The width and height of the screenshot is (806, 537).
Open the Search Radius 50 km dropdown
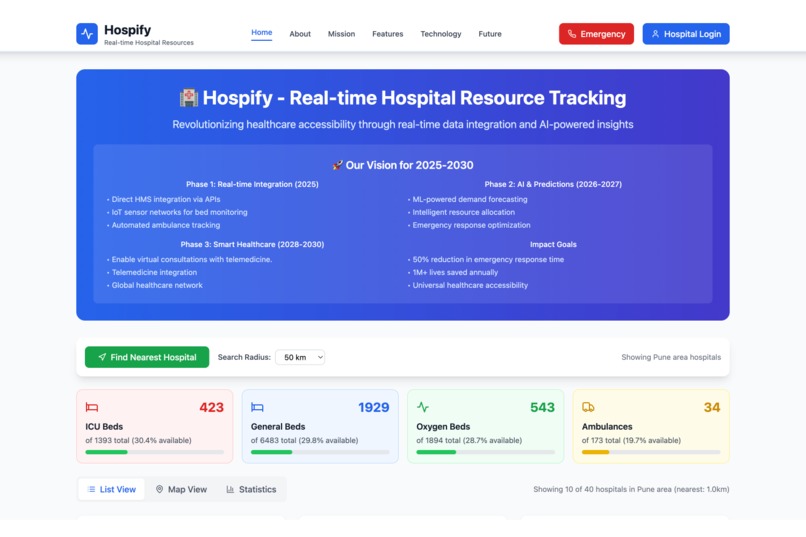tap(300, 357)
